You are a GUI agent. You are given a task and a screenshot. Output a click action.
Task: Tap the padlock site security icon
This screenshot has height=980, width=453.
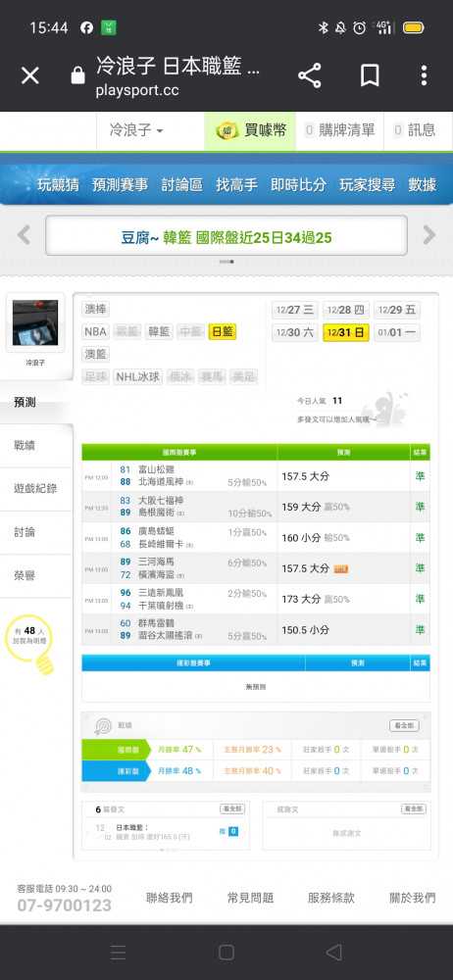click(x=77, y=76)
